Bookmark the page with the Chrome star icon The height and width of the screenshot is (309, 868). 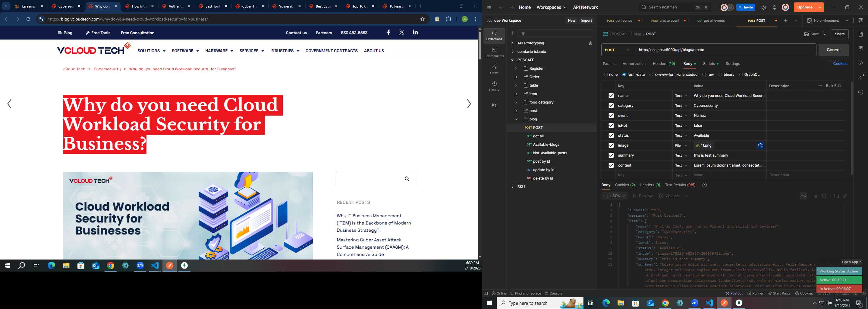pyautogui.click(x=422, y=19)
